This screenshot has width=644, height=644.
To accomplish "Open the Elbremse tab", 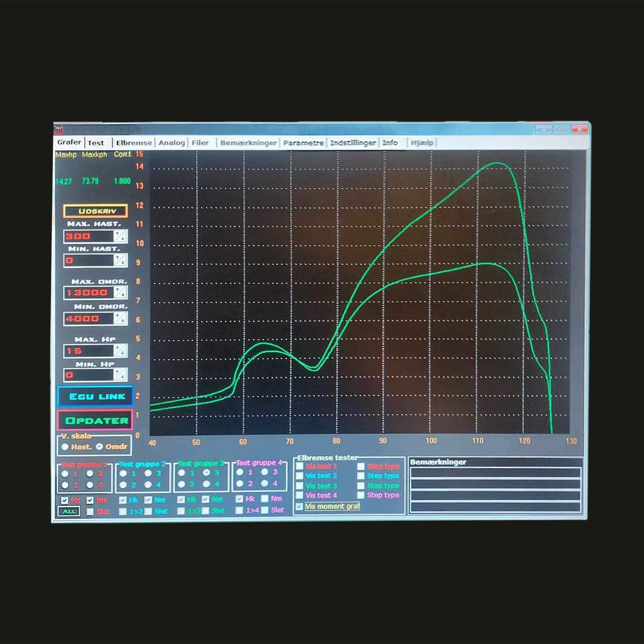I will 134,143.
